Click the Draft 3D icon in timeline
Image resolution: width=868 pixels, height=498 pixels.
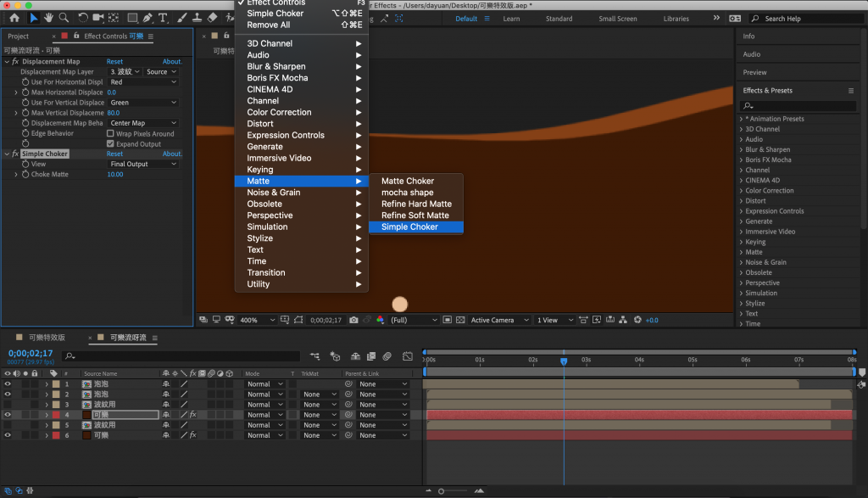[335, 356]
